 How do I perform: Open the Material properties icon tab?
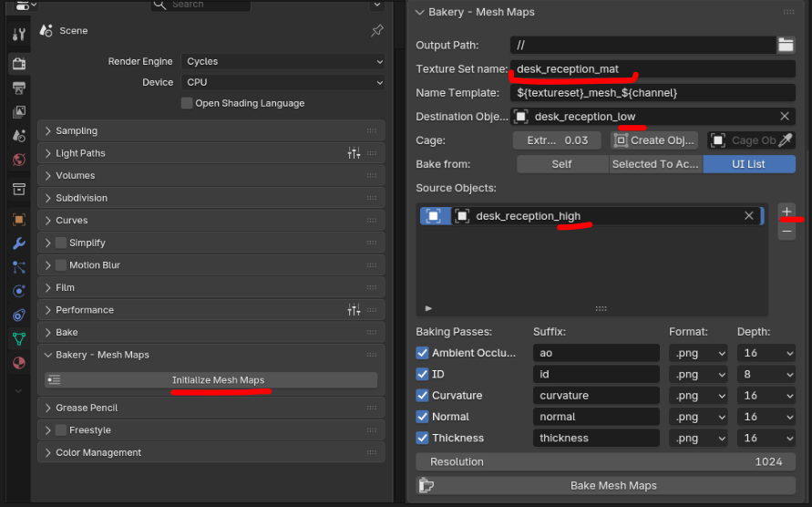[18, 363]
